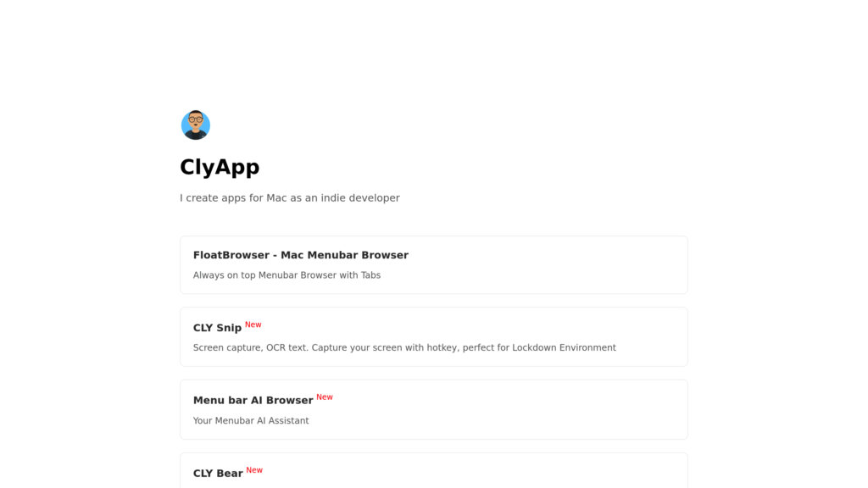Click the 'Always on top Menubar Browser with Tabs' text
Viewport: 868px width, 488px height.
tap(287, 275)
